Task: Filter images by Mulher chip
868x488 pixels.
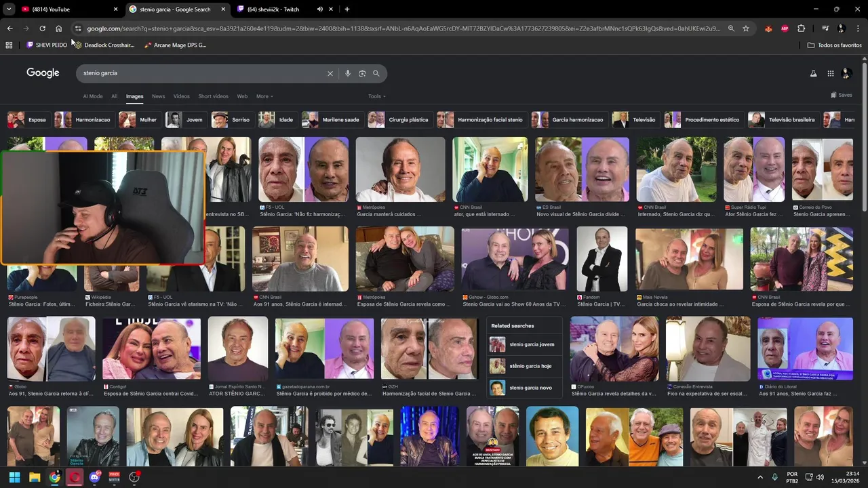Action: tap(138, 120)
